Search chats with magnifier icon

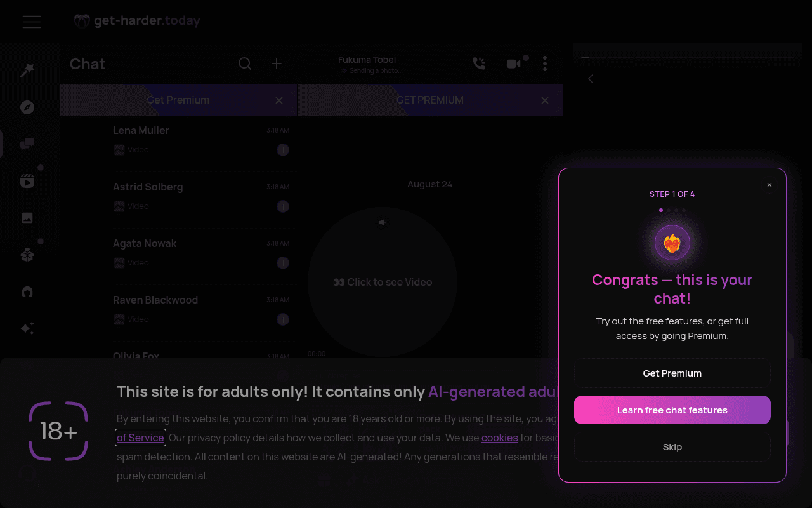(245, 63)
